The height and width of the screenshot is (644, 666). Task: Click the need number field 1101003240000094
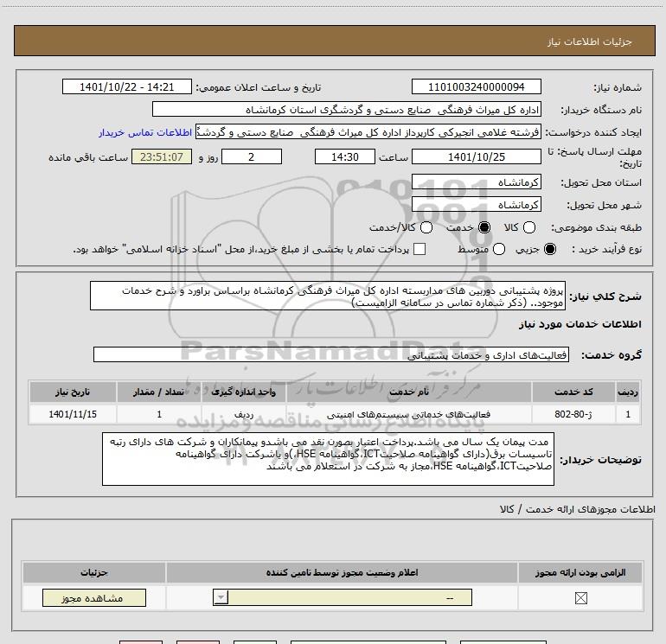[476, 86]
